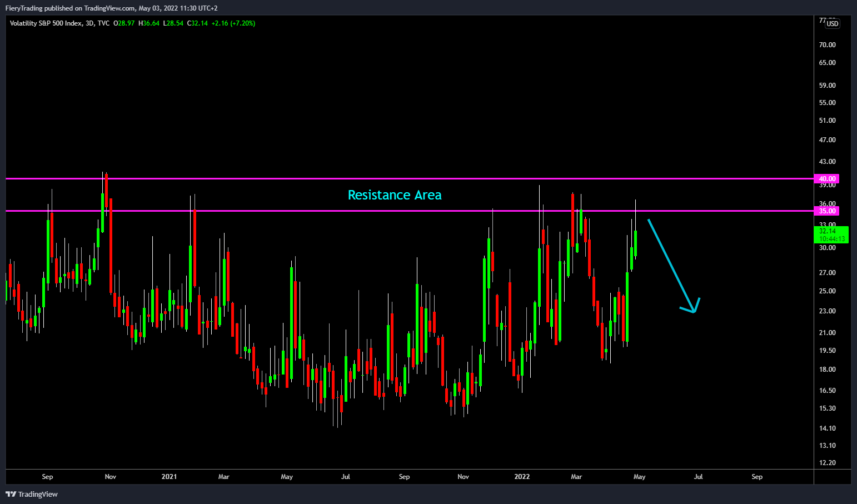857x504 pixels.
Task: Click the Volatility S&P 500 Index symbol title
Action: 46,23
